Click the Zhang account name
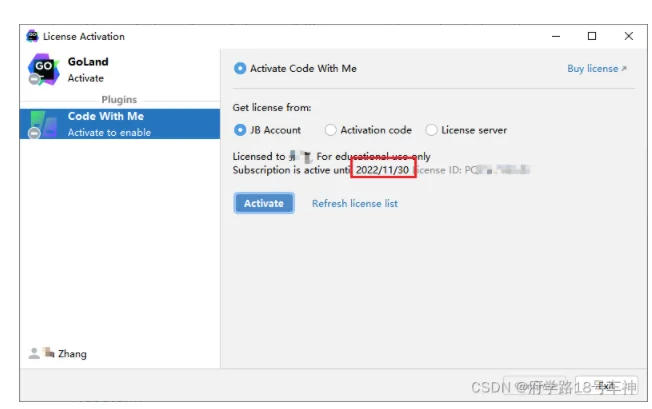Screen dimensions: 652x409 (72, 354)
